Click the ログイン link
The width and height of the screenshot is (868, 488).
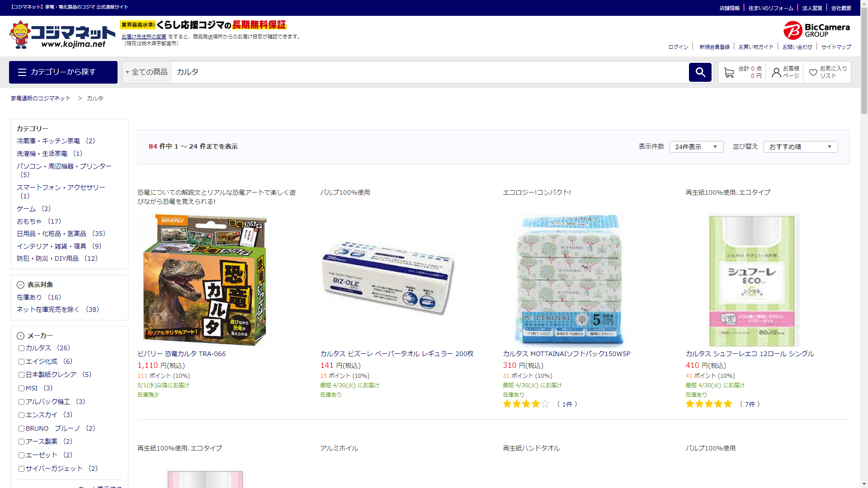click(678, 47)
